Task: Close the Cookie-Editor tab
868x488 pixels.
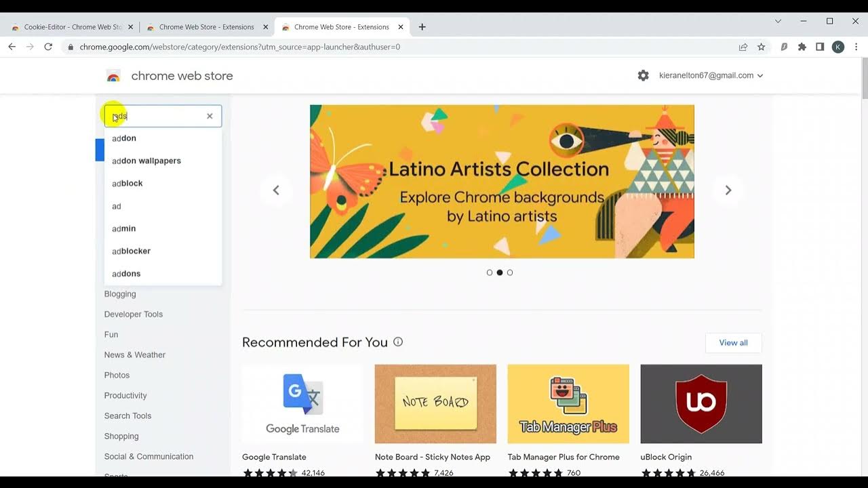Action: click(x=130, y=27)
